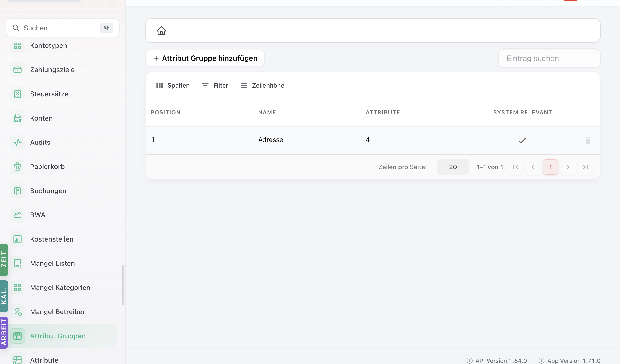Screen dimensions: 620x364
Task: Open the ZEIT side tab
Action: [4, 260]
